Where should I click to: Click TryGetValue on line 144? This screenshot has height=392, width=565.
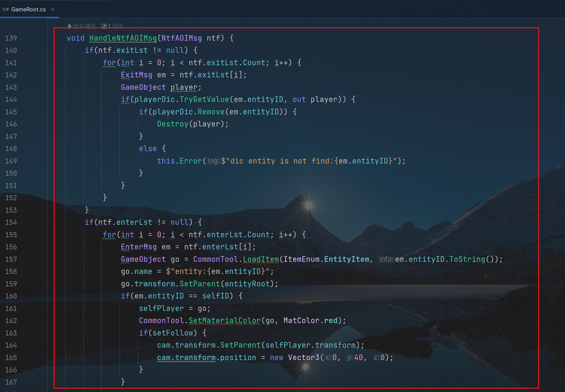click(x=204, y=99)
